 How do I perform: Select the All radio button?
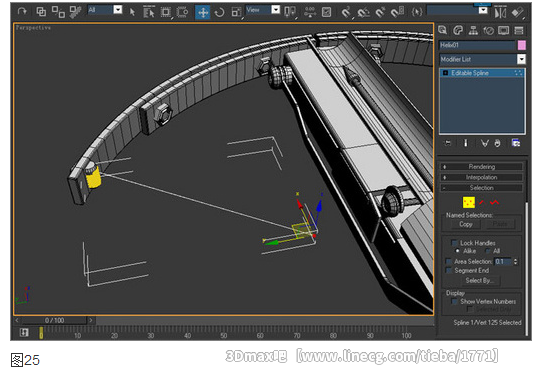pyautogui.click(x=489, y=251)
